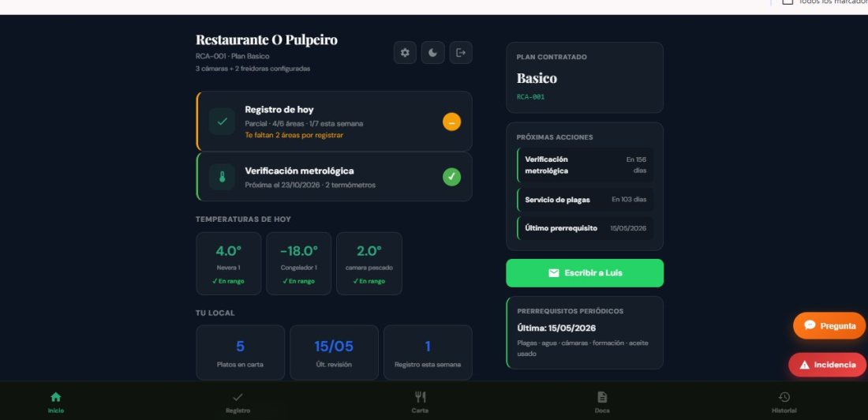Click the envelope icon on Escribir a Luis
The image size is (868, 420).
pos(554,273)
